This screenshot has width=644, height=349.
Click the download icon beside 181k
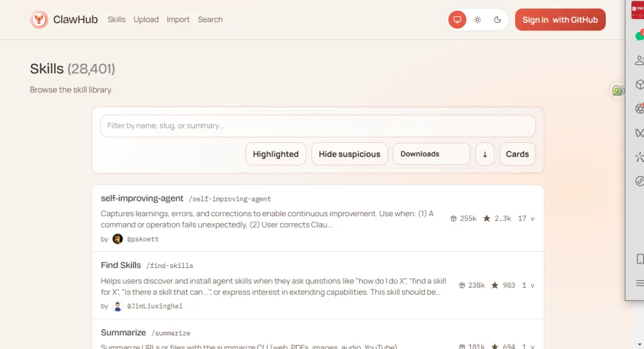coord(462,347)
